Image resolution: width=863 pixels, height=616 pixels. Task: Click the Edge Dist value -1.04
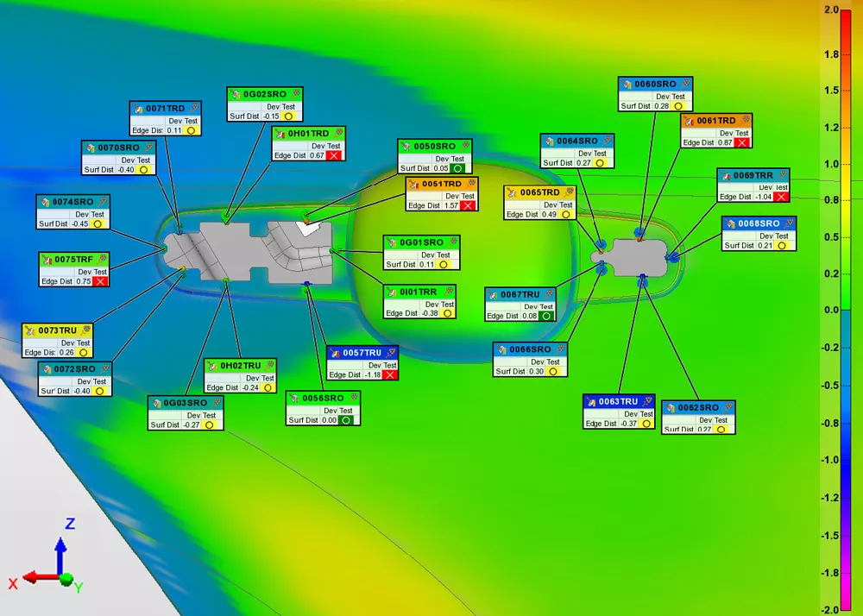point(763,197)
